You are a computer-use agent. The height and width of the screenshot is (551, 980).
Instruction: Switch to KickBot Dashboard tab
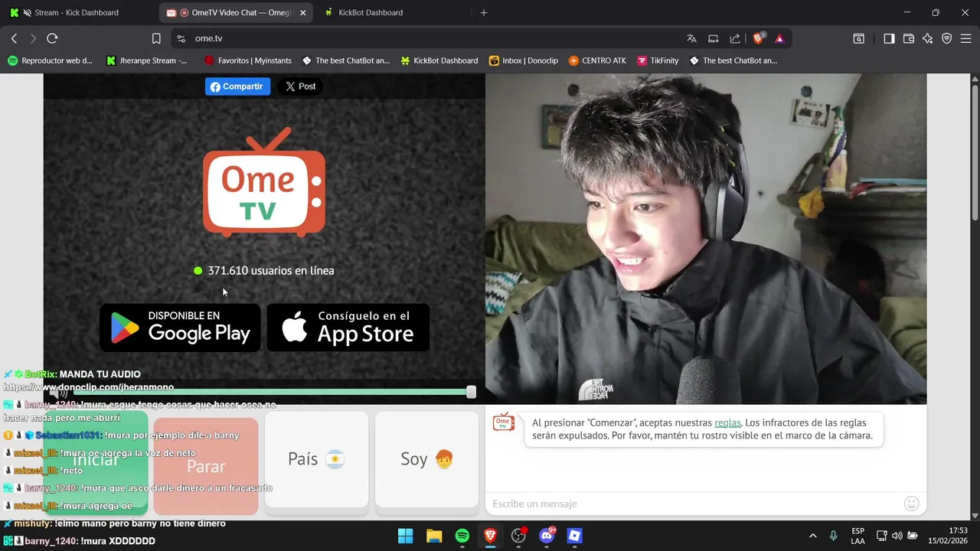tap(371, 12)
